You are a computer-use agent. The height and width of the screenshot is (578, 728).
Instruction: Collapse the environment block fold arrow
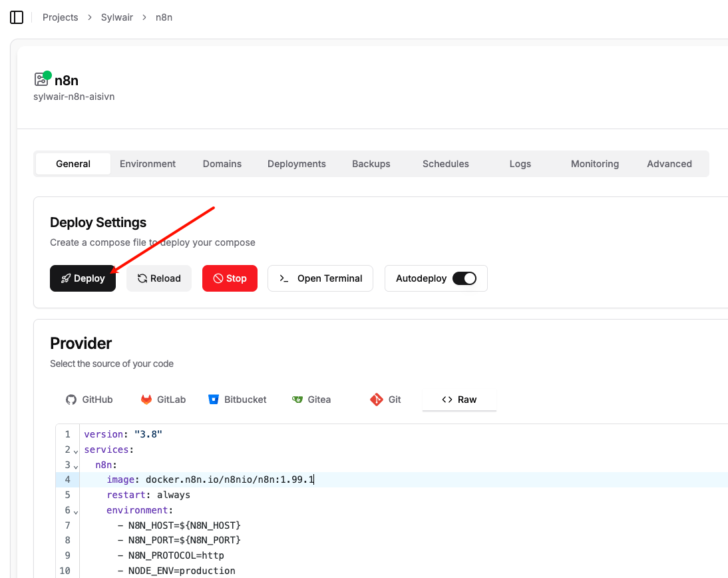[x=76, y=511]
